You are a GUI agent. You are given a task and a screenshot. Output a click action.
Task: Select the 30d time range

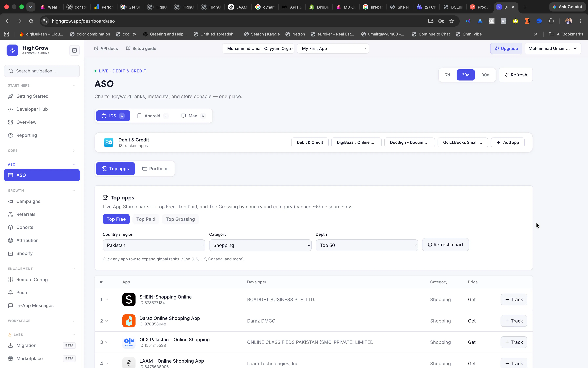tap(466, 75)
